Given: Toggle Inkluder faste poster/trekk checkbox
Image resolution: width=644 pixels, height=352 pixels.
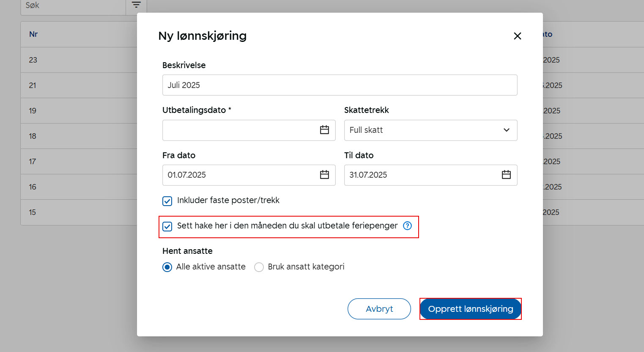Looking at the screenshot, I should [x=167, y=201].
